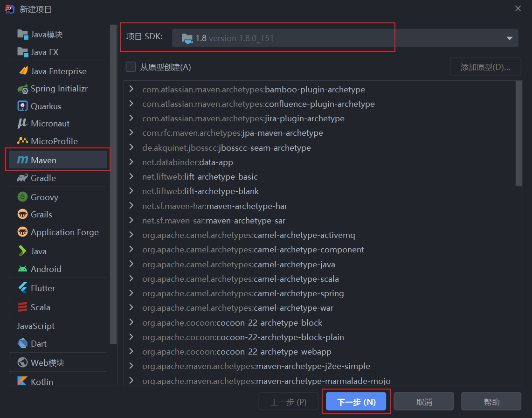Image resolution: width=532 pixels, height=418 pixels.
Task: Open the 项目 SDK dropdown arrow
Action: pyautogui.click(x=509, y=38)
